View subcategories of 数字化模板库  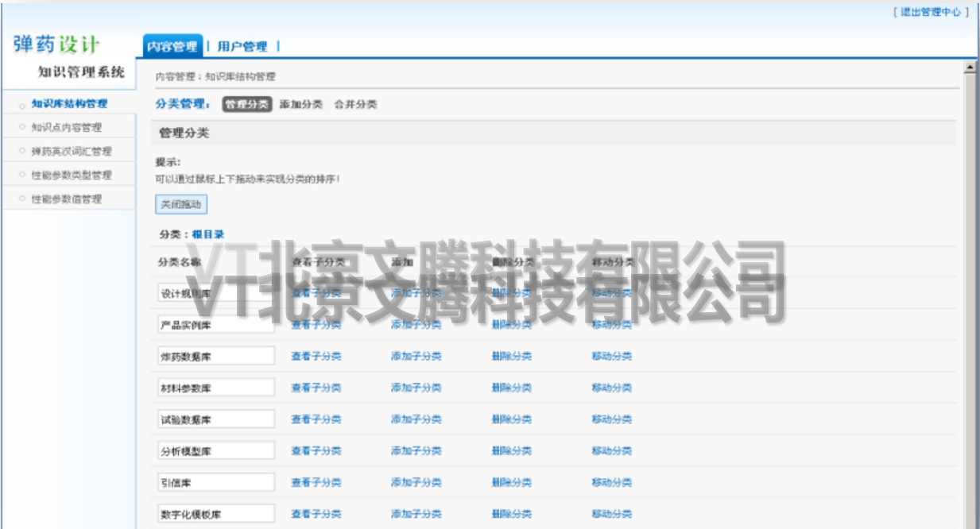point(316,514)
